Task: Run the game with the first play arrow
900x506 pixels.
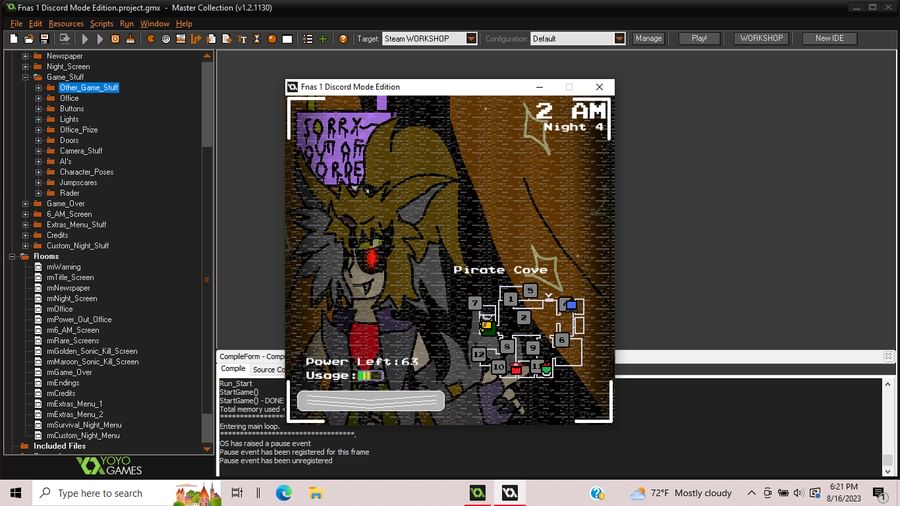Action: 85,39
